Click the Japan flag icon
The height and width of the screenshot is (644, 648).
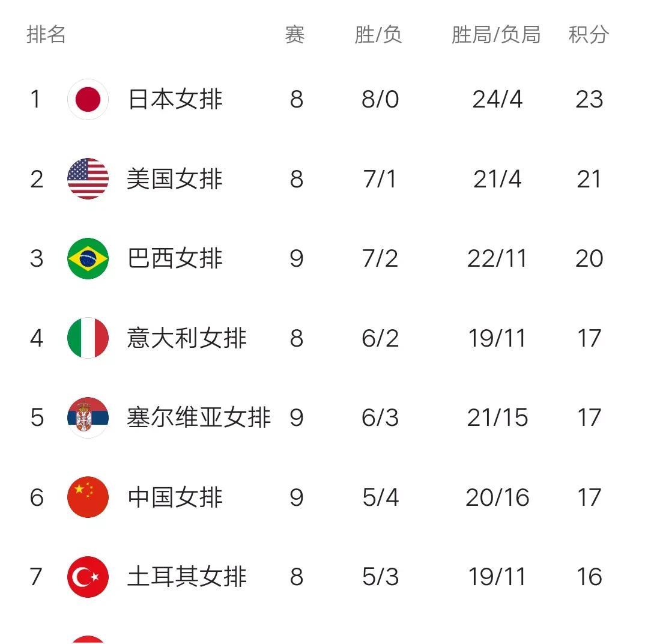pyautogui.click(x=88, y=99)
